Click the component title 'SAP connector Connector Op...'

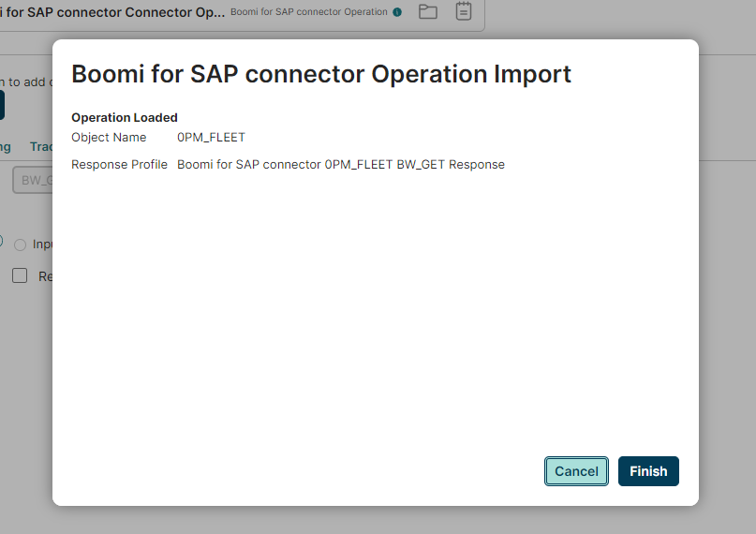(x=112, y=13)
